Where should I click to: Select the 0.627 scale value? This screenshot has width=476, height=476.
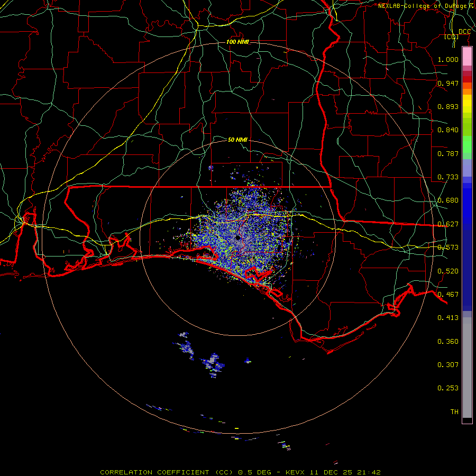click(448, 224)
